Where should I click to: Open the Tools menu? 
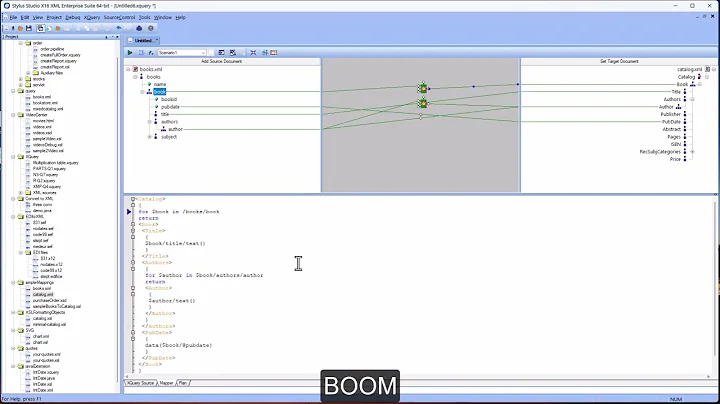pyautogui.click(x=145, y=17)
